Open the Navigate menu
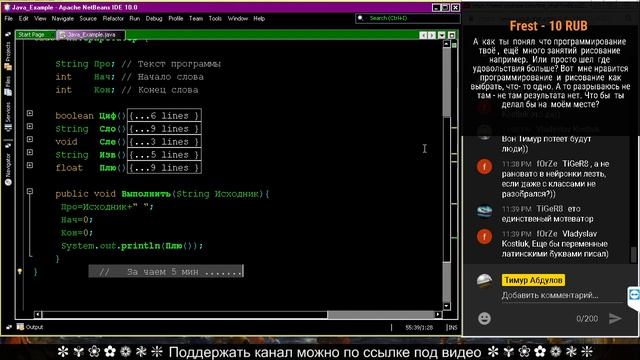The height and width of the screenshot is (360, 640). point(62,18)
